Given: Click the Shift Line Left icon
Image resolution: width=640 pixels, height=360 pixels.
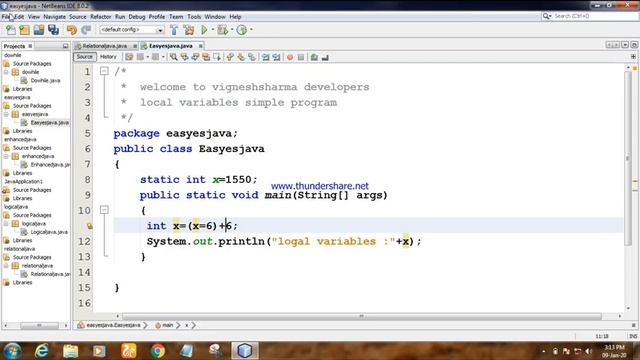Looking at the screenshot, I should coord(266,57).
